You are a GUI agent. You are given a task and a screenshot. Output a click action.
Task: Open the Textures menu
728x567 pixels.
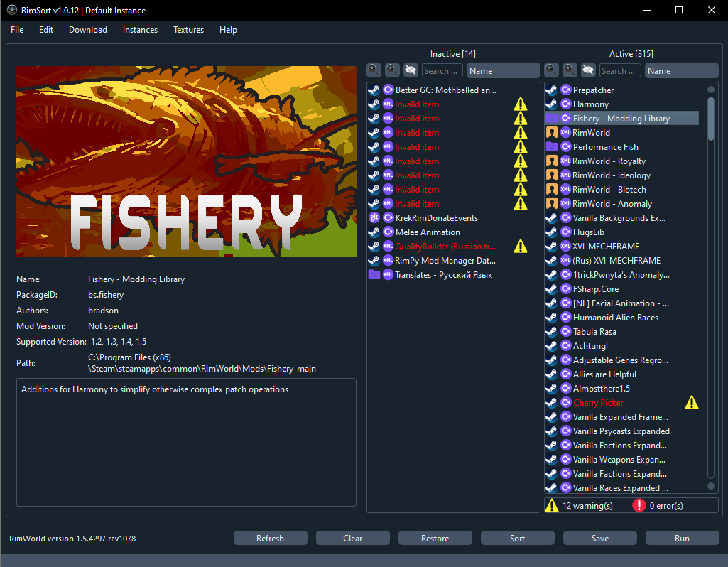pyautogui.click(x=188, y=30)
